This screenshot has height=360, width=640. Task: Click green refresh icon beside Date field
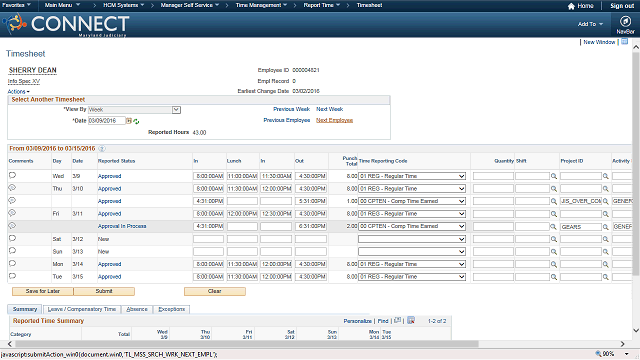[x=136, y=121]
